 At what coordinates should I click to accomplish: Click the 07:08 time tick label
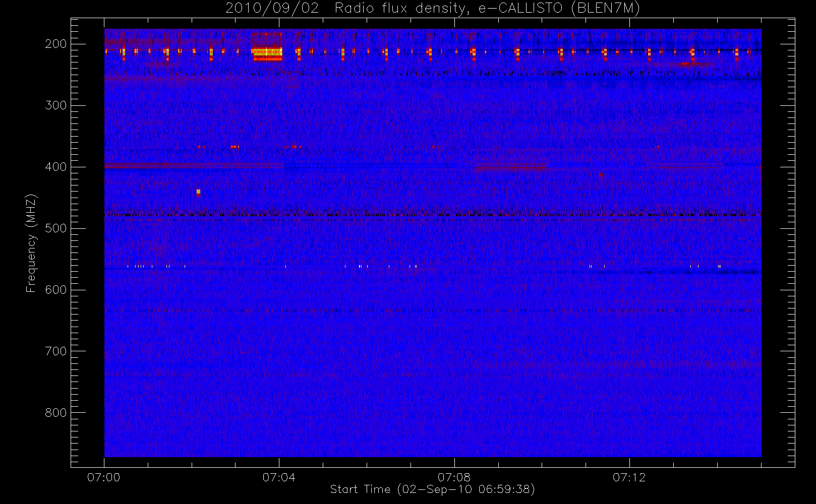tap(454, 477)
